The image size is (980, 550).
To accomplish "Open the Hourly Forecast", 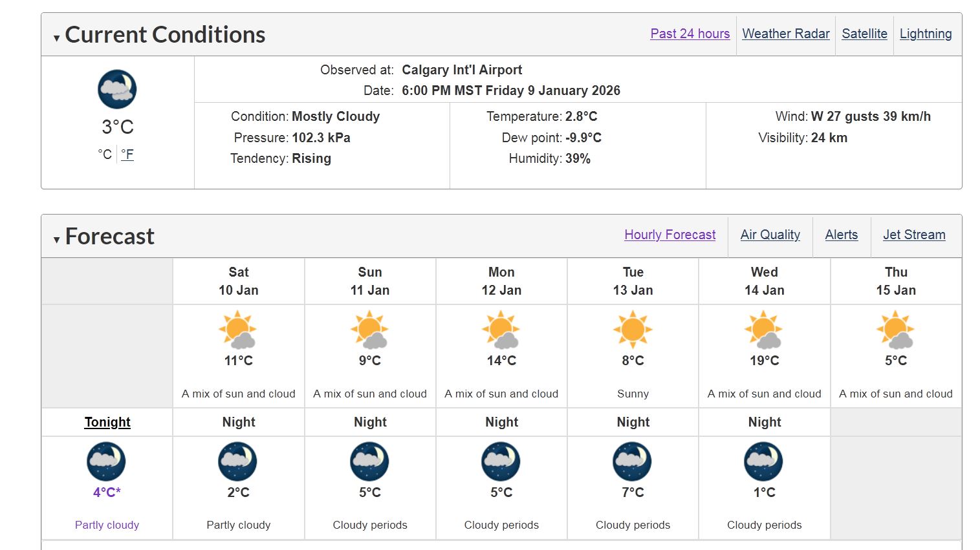I will tap(670, 235).
